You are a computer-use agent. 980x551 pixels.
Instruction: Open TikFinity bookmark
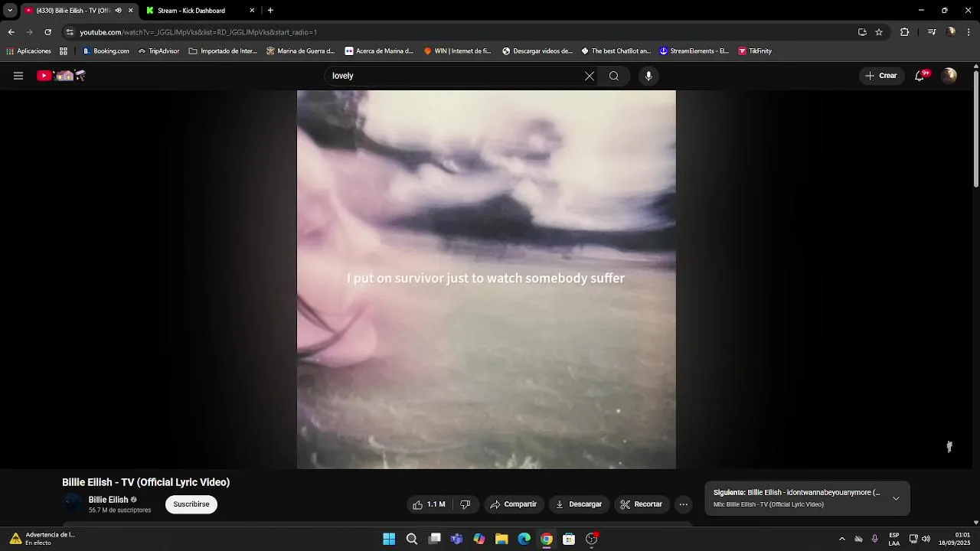pyautogui.click(x=755, y=51)
